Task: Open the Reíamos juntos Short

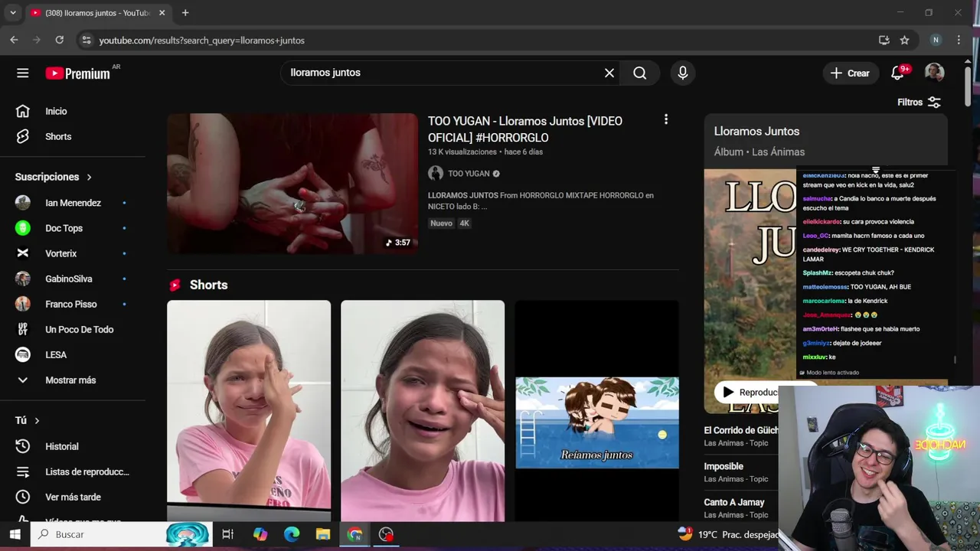Action: [597, 410]
